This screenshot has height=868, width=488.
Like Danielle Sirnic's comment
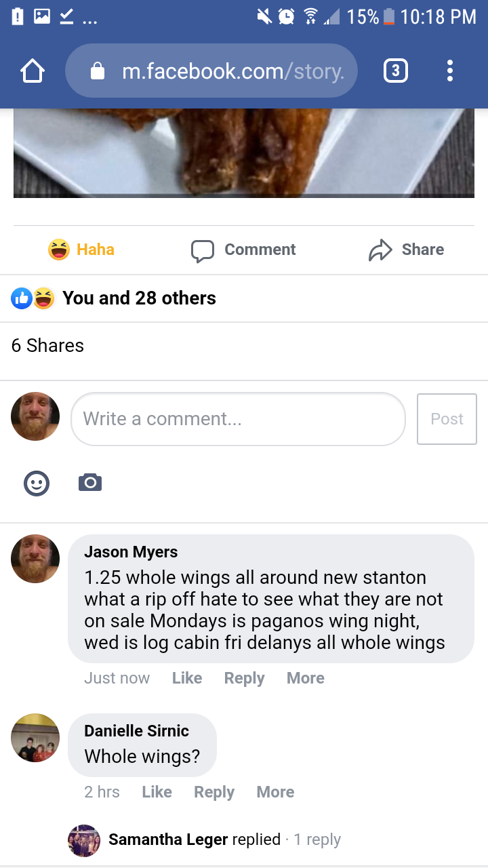pyautogui.click(x=157, y=792)
